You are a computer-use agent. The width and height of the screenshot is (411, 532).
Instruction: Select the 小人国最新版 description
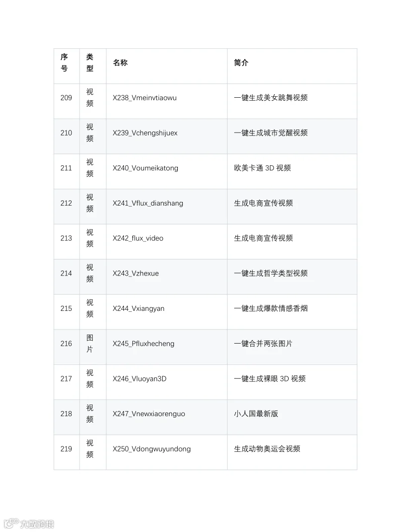coord(256,414)
